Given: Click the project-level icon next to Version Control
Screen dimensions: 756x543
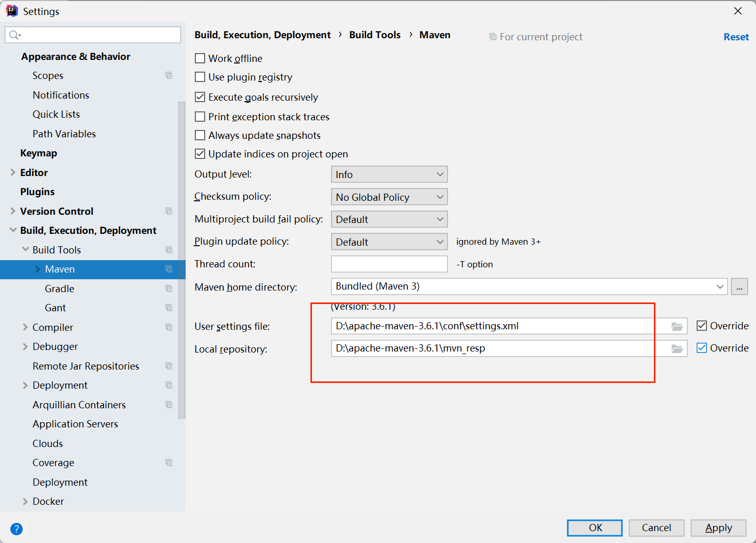Looking at the screenshot, I should (x=169, y=211).
